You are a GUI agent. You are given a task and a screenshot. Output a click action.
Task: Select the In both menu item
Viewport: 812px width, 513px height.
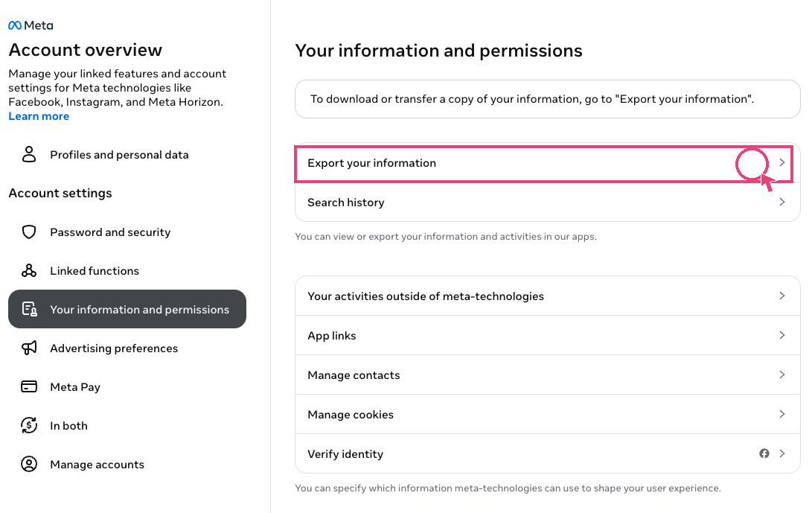(127, 425)
